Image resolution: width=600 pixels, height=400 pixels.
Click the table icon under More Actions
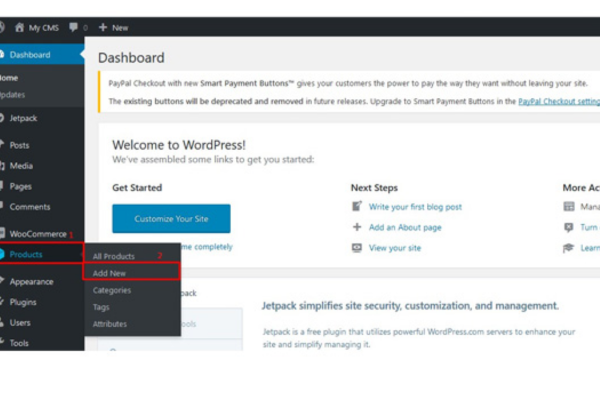pyautogui.click(x=569, y=206)
